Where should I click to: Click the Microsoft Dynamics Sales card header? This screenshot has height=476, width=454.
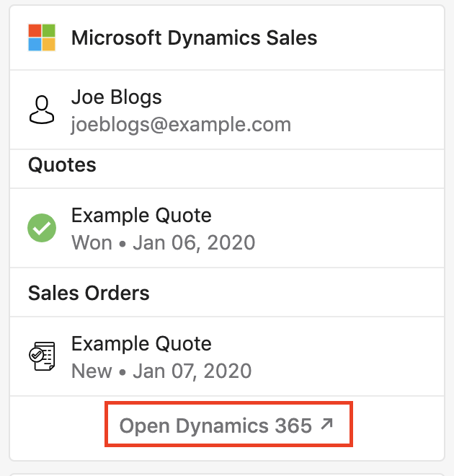[x=227, y=38]
